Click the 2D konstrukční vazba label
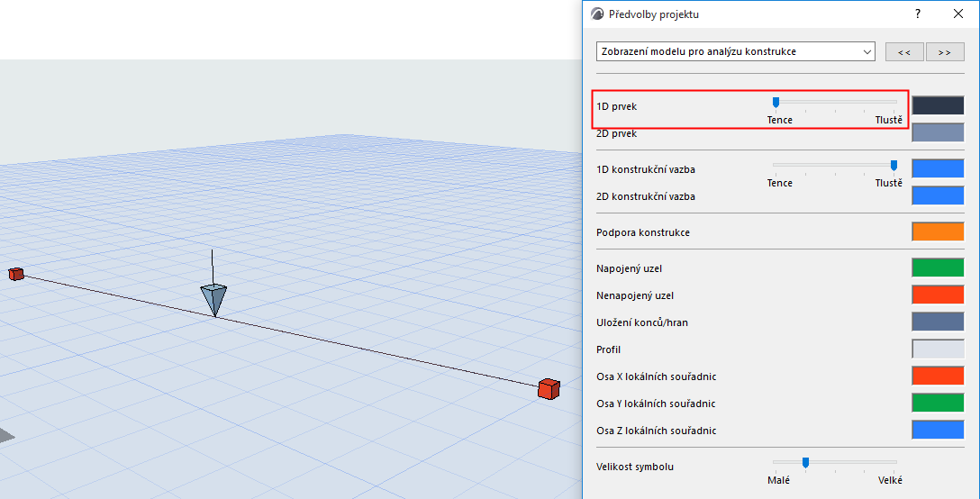The height and width of the screenshot is (499, 980). [x=646, y=196]
